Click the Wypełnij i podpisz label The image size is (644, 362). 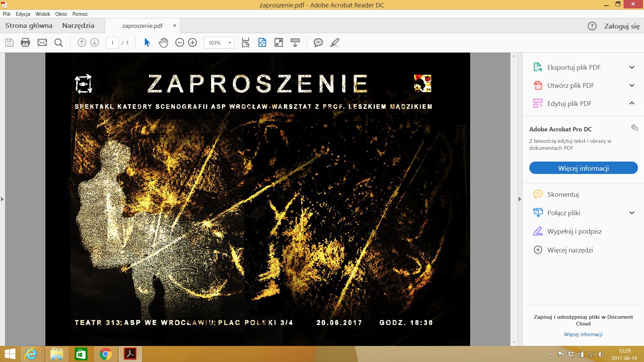(575, 231)
